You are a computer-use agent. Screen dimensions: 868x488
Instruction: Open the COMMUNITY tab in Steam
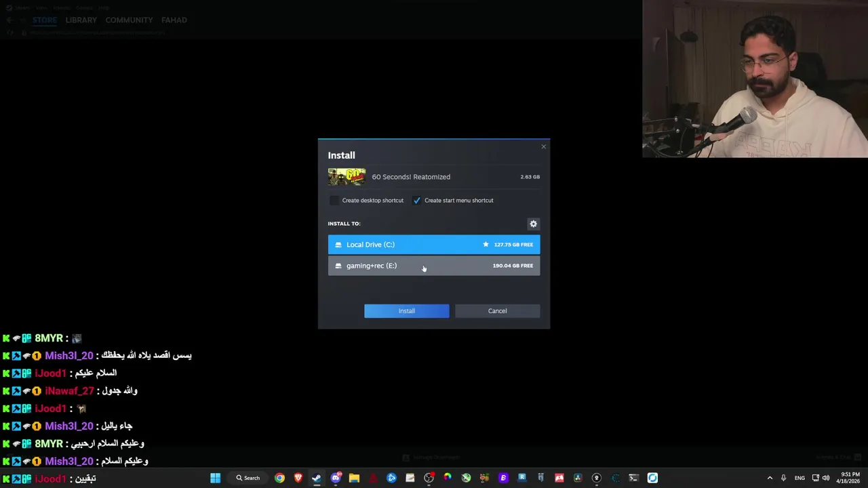(x=129, y=20)
